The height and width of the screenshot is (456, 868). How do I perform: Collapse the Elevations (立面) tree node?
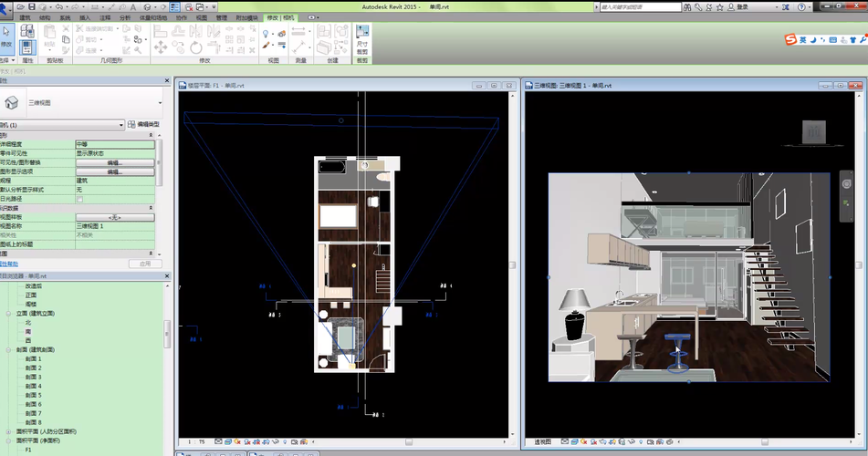(8, 313)
